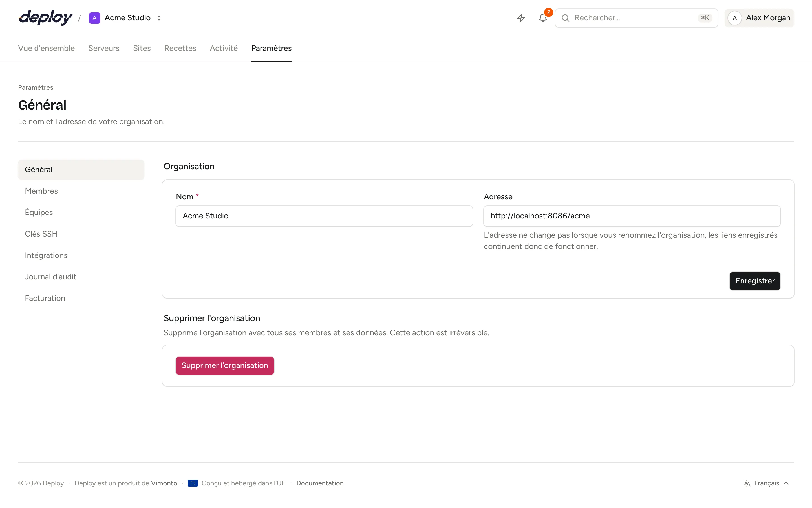Screen dimensions: 812x508
Task: Go to Clés SSH settings
Action: 81,234
